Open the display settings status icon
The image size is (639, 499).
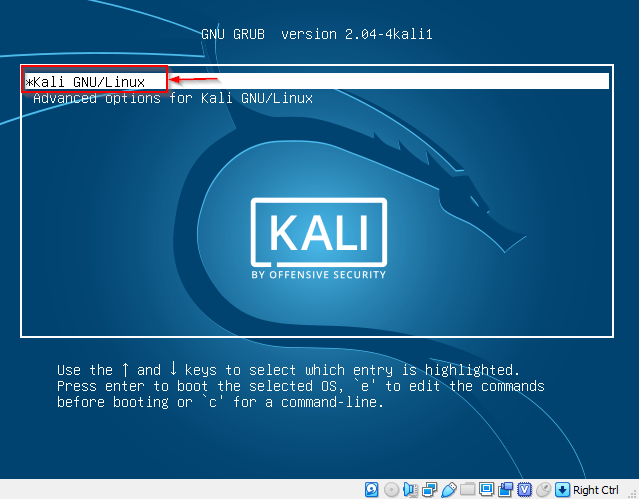[487, 489]
